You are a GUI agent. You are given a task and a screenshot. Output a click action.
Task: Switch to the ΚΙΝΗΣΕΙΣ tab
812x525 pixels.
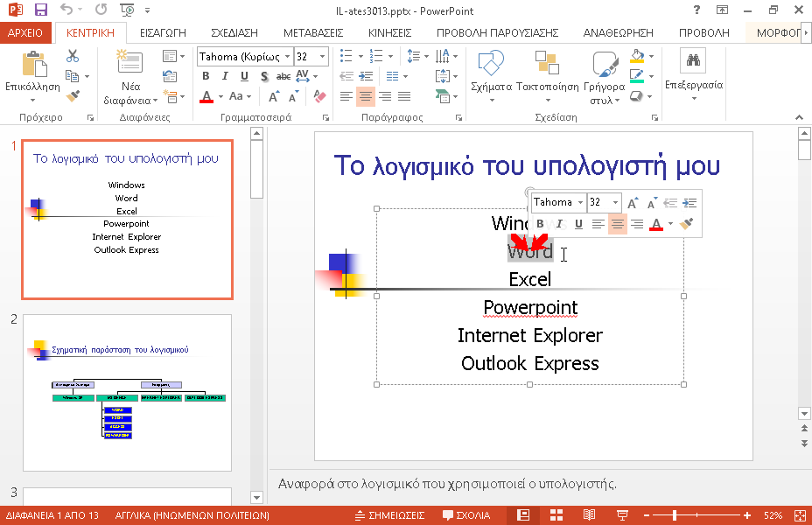point(390,33)
